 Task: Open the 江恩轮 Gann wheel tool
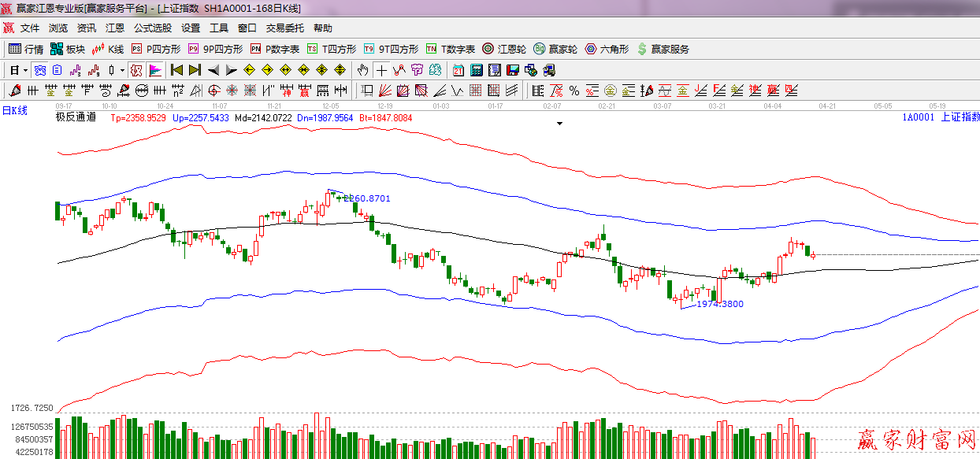click(x=502, y=49)
